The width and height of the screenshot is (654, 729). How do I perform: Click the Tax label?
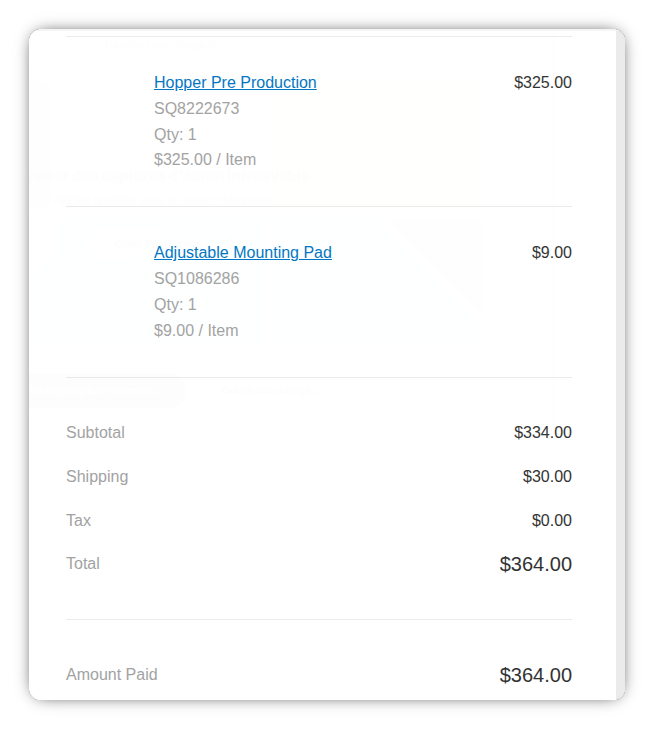78,520
